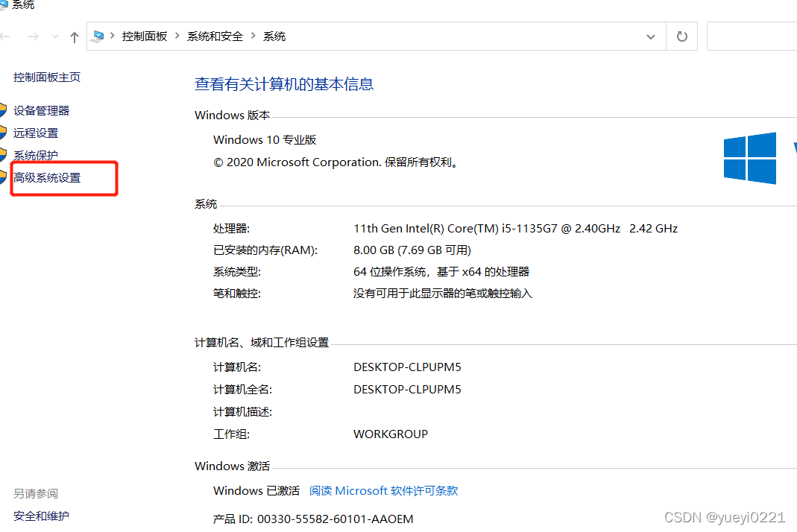Image resolution: width=797 pixels, height=532 pixels.
Task: Select 没有可用于此显示器的笔或触控输入 text
Action: pyautogui.click(x=443, y=293)
